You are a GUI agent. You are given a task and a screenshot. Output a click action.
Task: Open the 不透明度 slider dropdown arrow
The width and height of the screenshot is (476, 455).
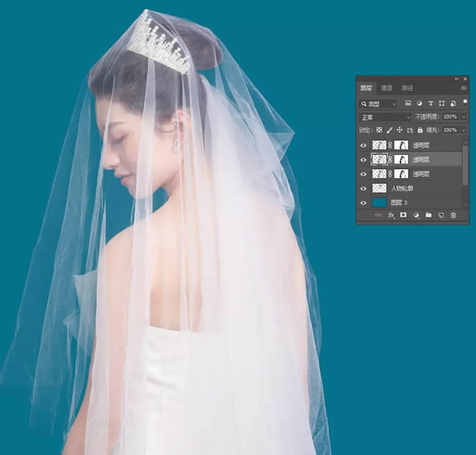point(464,116)
